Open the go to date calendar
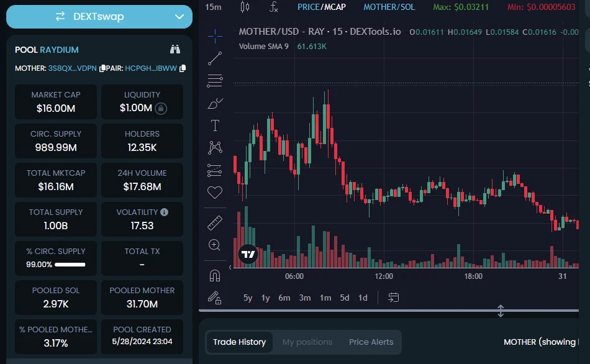 point(394,298)
